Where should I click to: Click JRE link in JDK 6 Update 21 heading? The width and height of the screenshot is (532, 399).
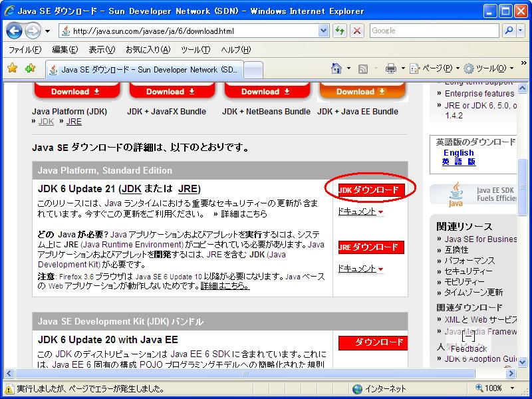coord(188,189)
